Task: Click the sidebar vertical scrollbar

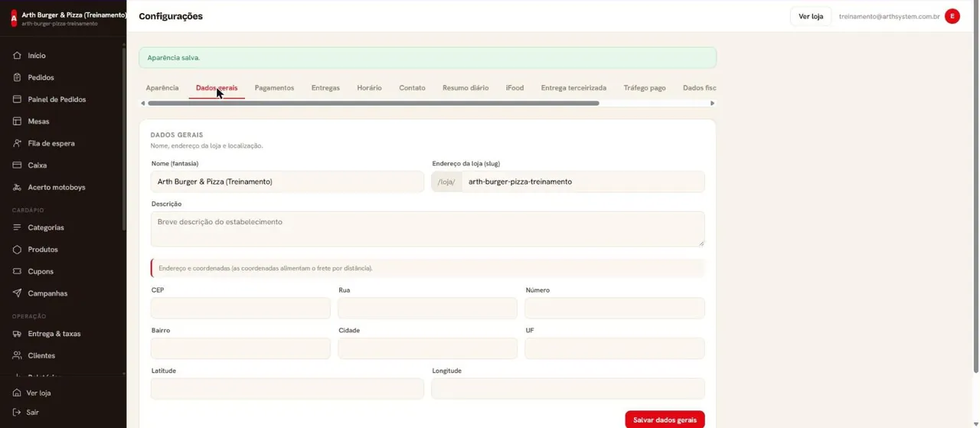Action: click(x=124, y=138)
